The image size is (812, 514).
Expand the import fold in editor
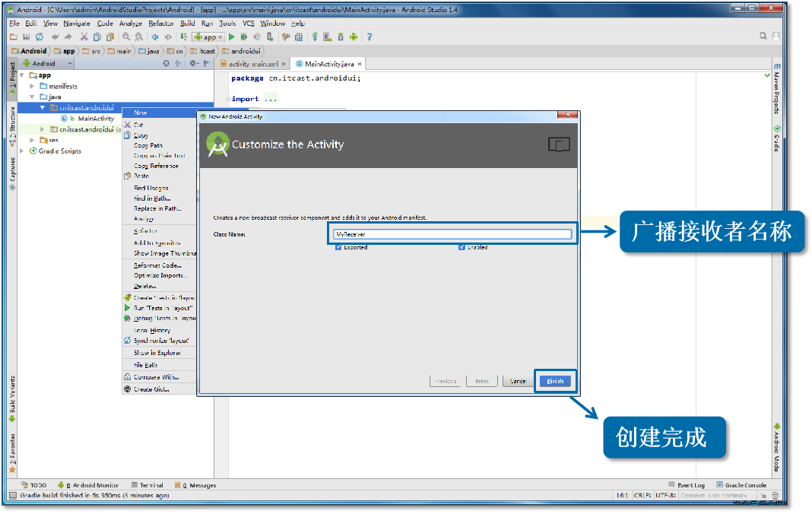coord(228,99)
